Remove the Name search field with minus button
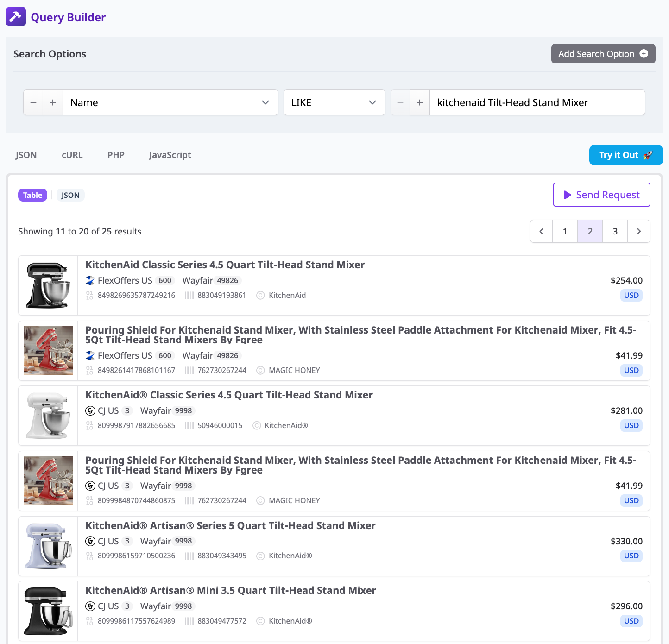669x644 pixels. tap(33, 102)
